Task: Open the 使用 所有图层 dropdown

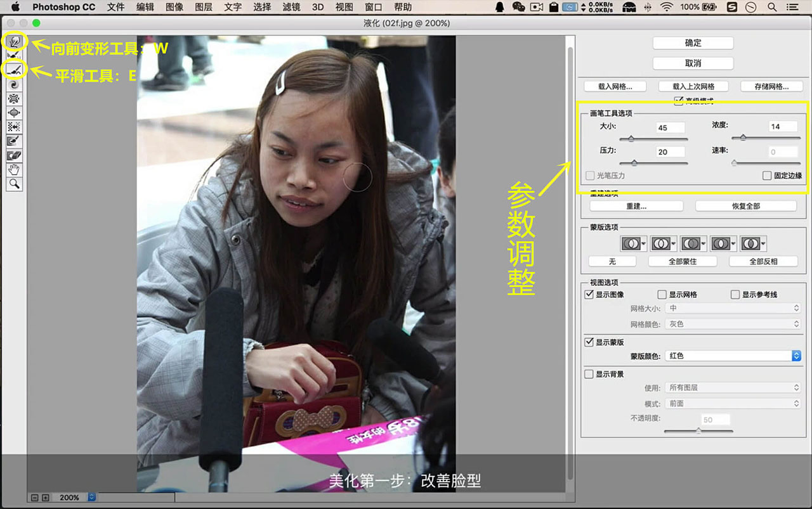Action: coord(734,387)
